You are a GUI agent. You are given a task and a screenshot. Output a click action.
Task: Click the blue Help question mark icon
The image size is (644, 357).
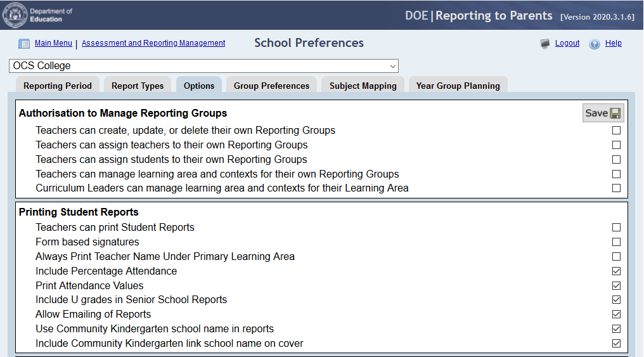point(595,44)
